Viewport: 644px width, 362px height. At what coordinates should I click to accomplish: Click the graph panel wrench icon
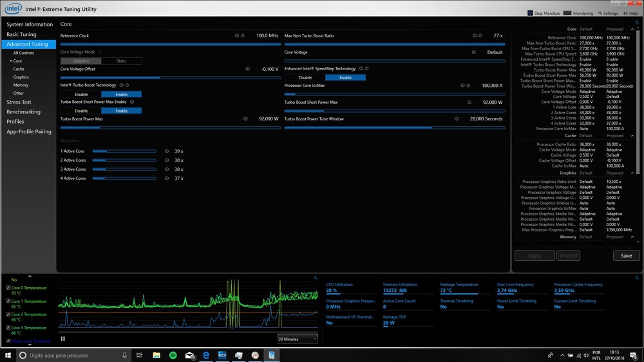pos(315,278)
